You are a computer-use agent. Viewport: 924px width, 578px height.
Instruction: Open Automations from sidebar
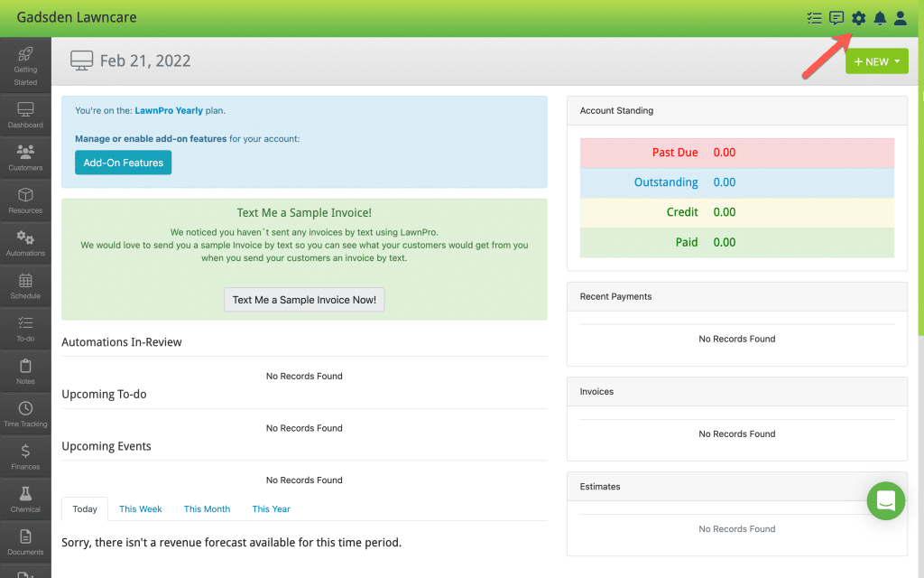pos(25,244)
